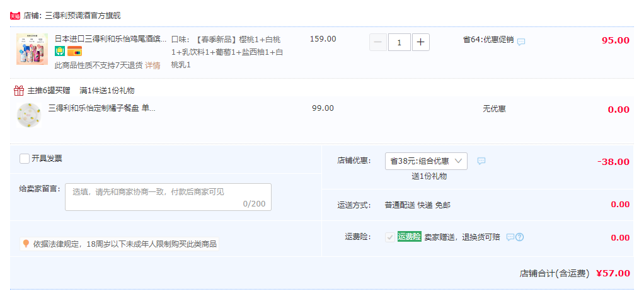This screenshot has width=644, height=294.
Task: Click the store total ¥57.00 amount
Action: 612,273
